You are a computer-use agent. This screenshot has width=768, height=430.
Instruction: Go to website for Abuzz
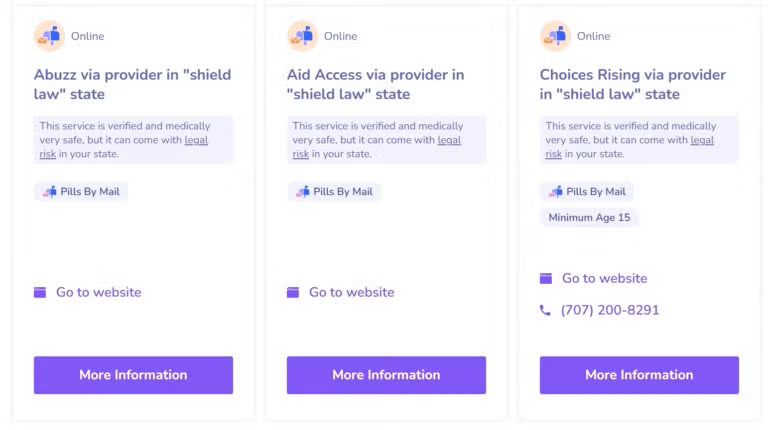click(x=98, y=292)
